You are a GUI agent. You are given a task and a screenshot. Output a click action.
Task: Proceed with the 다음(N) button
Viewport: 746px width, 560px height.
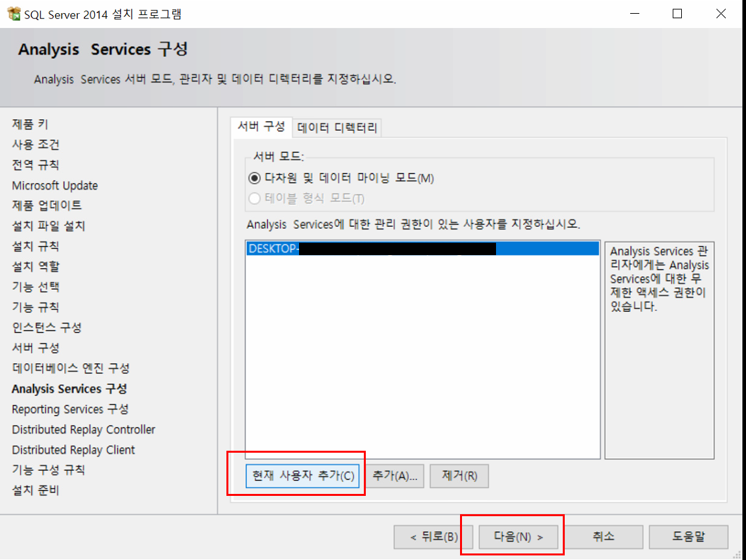click(518, 537)
